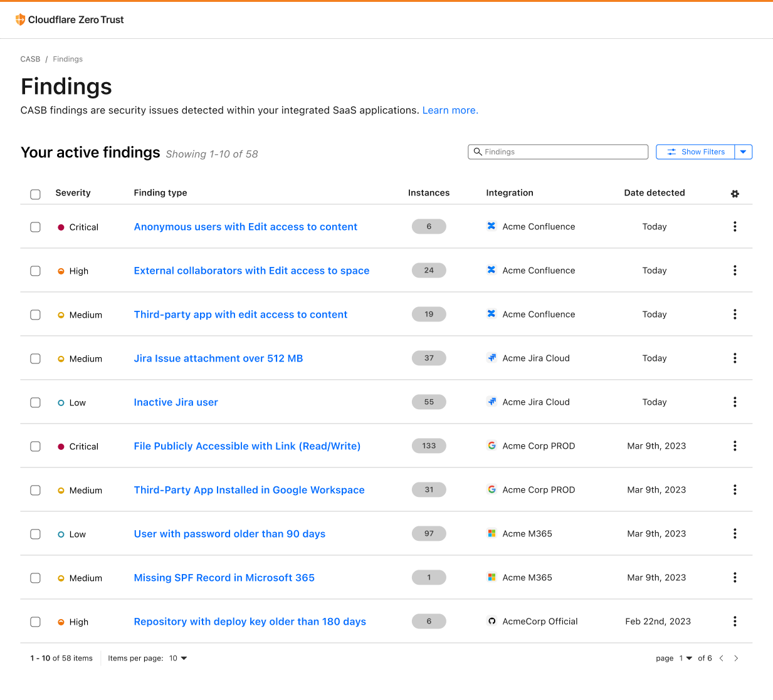Open File Publicly Accessible with Link (Read/Write)

point(247,446)
